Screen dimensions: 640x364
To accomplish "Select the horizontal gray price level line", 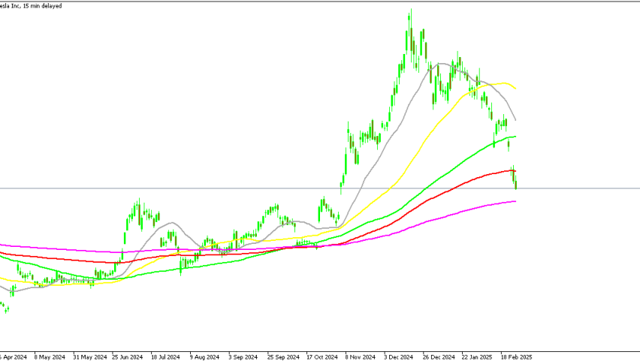I will tap(320, 188).
